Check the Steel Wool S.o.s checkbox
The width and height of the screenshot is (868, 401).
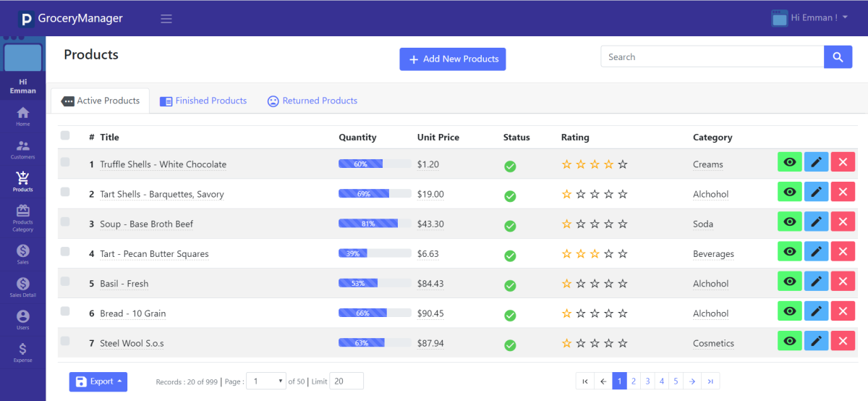[x=65, y=340]
